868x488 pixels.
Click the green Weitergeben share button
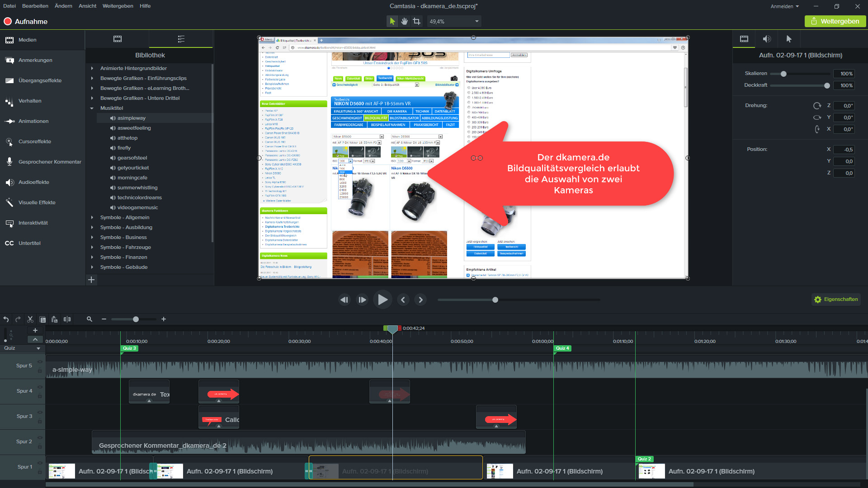pyautogui.click(x=835, y=21)
